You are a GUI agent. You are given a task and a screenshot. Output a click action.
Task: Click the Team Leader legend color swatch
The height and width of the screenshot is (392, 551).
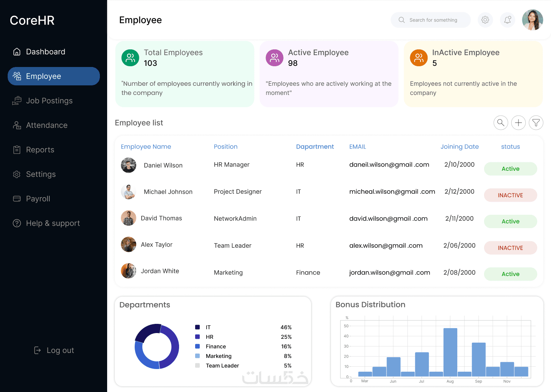(x=197, y=366)
